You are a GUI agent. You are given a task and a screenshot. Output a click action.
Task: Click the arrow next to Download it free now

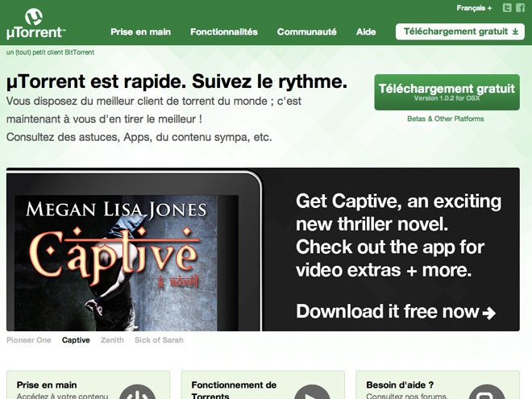tap(489, 313)
